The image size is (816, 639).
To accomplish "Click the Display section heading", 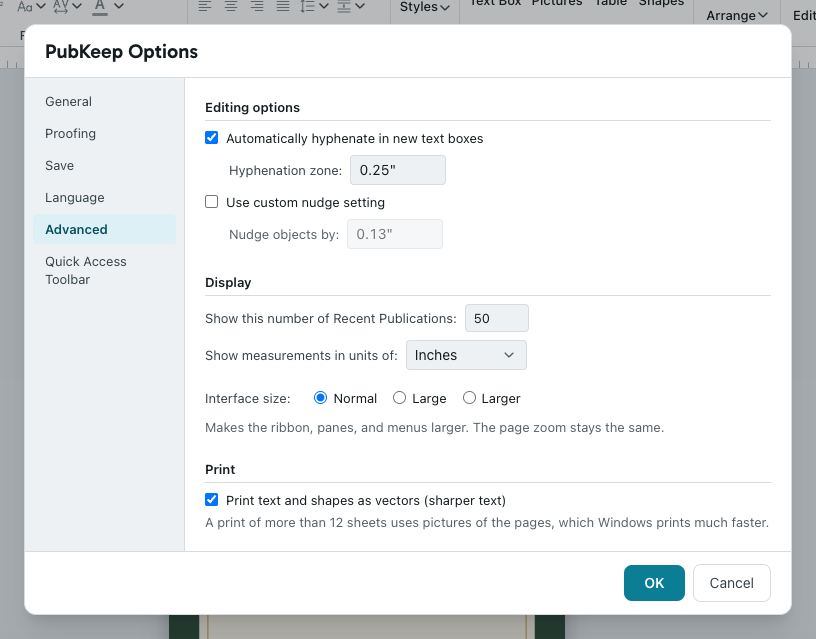I will [x=228, y=283].
